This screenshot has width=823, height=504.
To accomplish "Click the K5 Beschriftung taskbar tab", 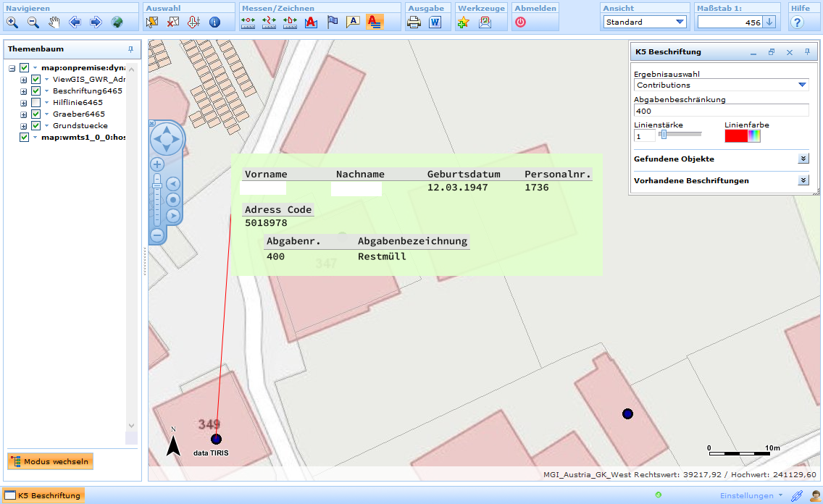I will tap(43, 496).
